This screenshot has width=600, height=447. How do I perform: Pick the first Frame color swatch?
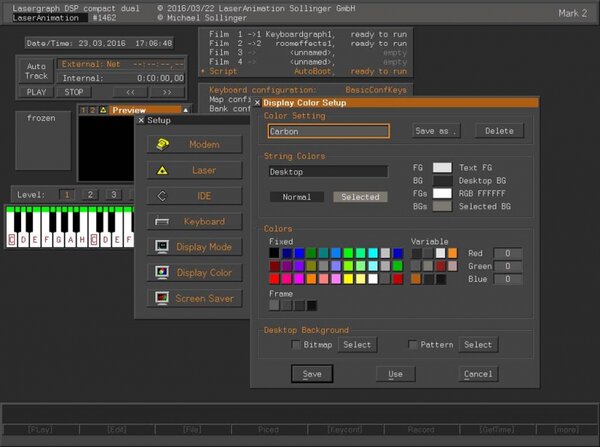tap(274, 305)
